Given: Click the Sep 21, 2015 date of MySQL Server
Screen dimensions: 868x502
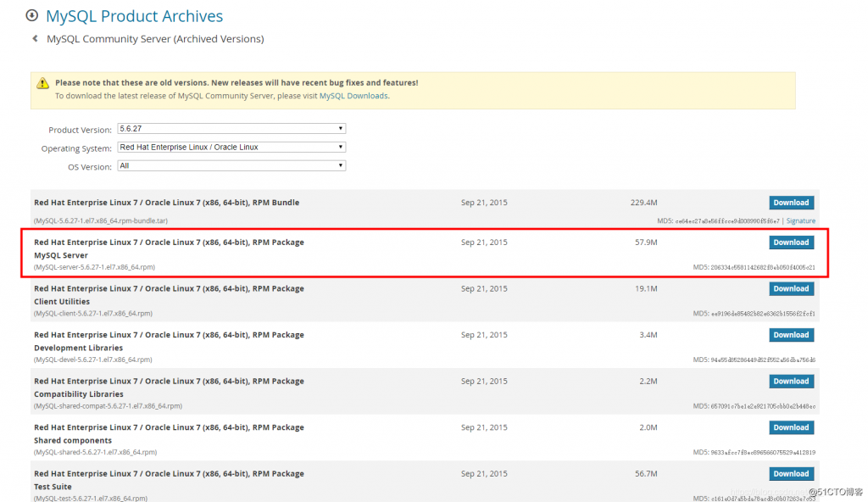Looking at the screenshot, I should 484,243.
